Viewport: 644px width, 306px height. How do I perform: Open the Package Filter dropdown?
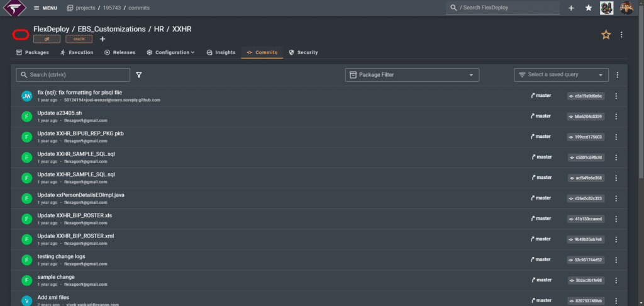coord(412,75)
